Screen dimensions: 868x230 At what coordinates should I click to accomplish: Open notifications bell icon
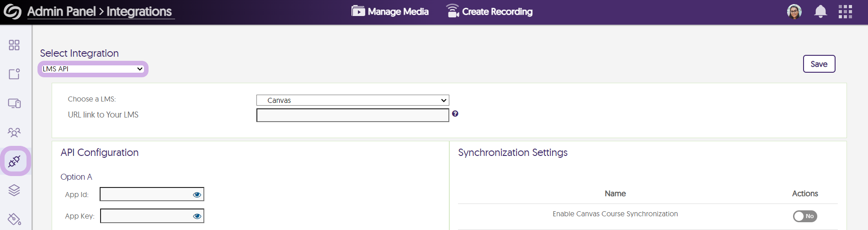click(x=820, y=11)
